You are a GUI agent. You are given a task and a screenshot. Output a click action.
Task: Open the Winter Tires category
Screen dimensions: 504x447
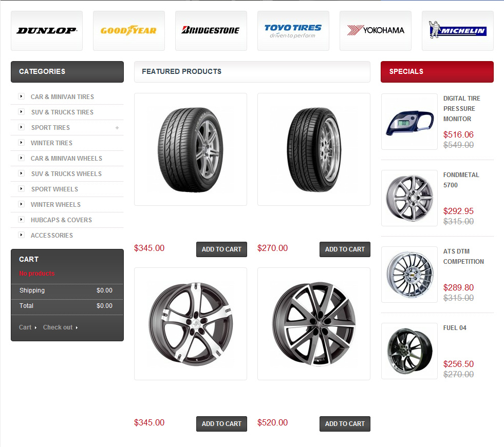(x=51, y=143)
